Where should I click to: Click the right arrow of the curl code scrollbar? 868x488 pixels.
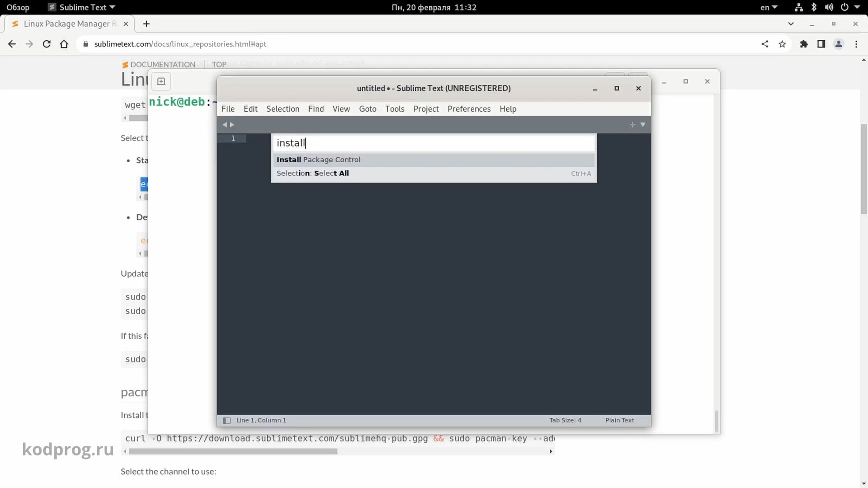pos(551,451)
